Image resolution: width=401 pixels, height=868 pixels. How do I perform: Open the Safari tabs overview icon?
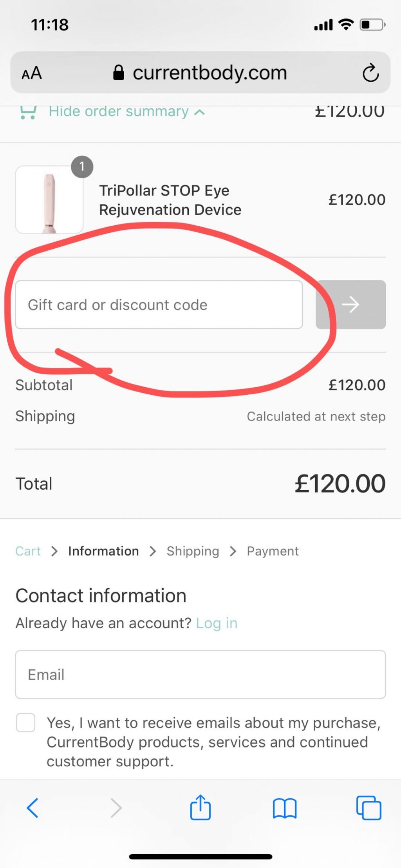pyautogui.click(x=368, y=808)
